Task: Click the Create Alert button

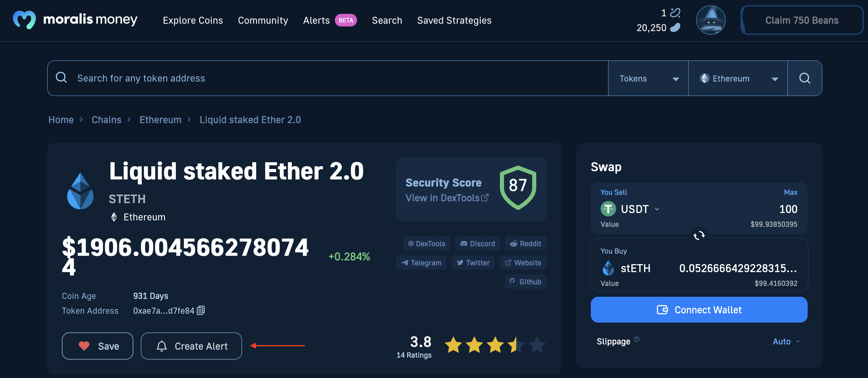Action: click(191, 345)
